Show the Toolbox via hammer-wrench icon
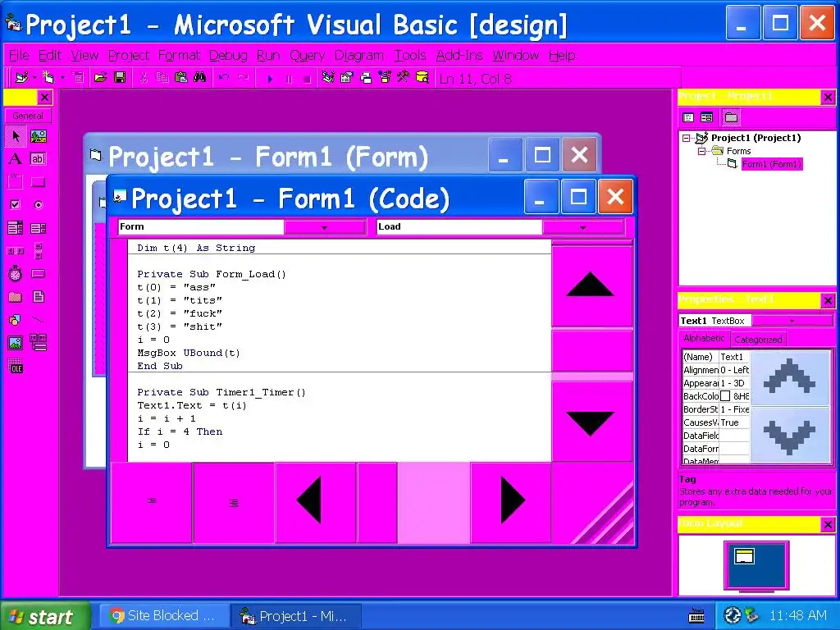 404,78
